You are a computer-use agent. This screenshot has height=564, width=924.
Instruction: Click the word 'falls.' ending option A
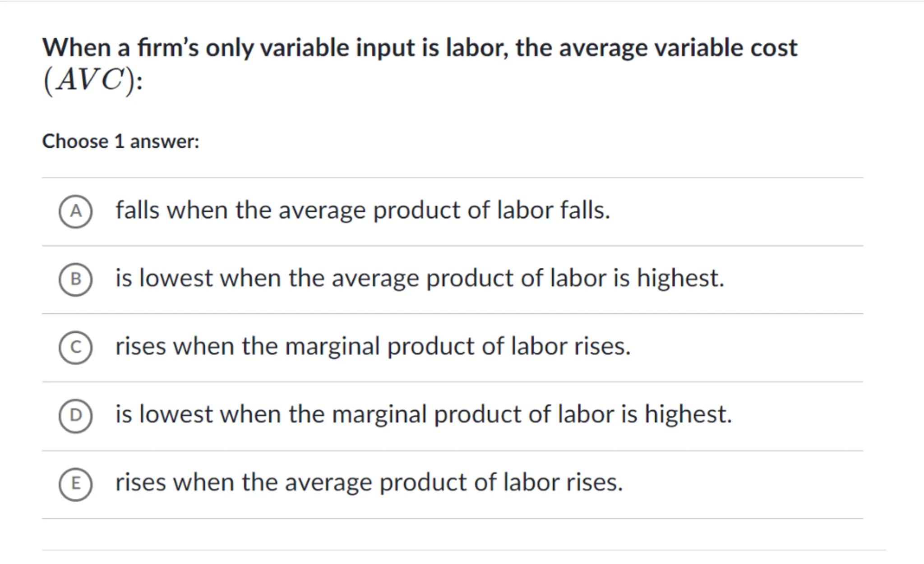[x=585, y=211]
